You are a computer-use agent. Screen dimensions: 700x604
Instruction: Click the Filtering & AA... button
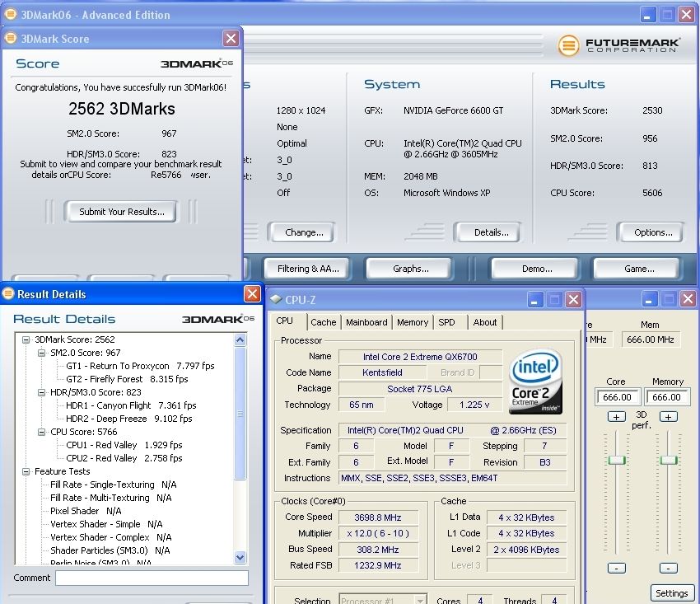pyautogui.click(x=308, y=269)
